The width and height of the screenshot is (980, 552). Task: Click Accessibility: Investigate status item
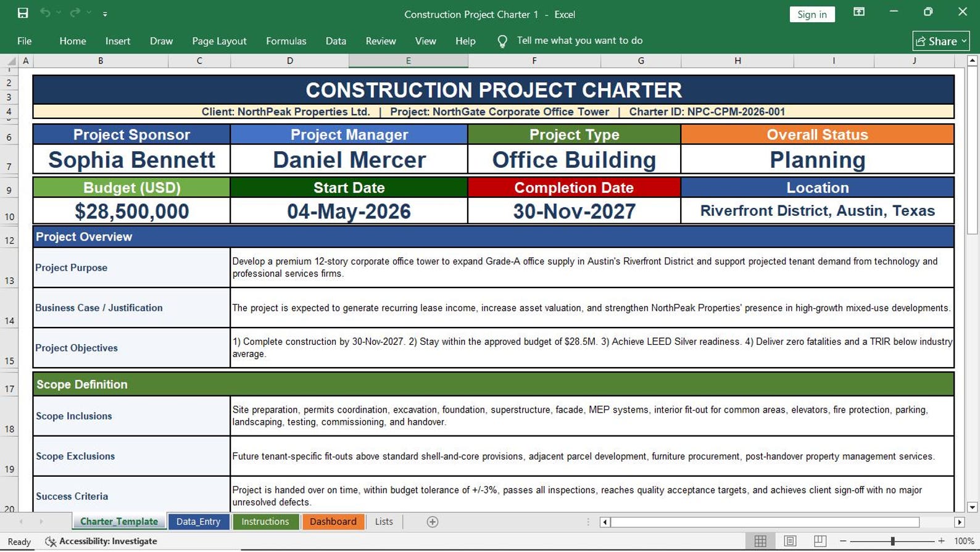tap(101, 542)
